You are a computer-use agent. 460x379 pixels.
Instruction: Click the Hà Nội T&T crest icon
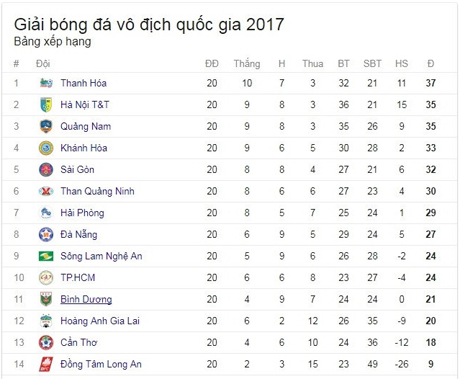pos(46,105)
